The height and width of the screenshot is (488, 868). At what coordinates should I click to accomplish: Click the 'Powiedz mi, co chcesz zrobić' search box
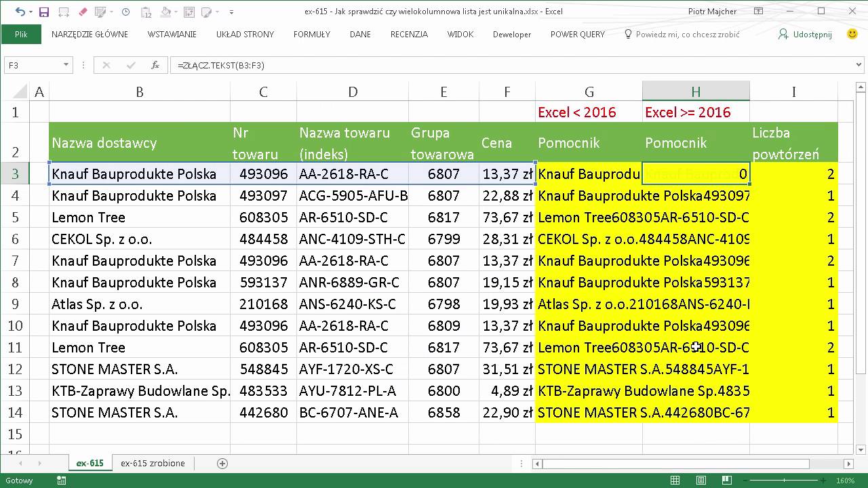pos(682,34)
